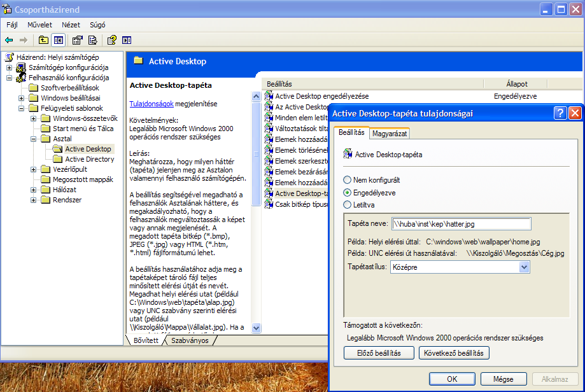Select the Engedélyezve radio button

coord(348,192)
